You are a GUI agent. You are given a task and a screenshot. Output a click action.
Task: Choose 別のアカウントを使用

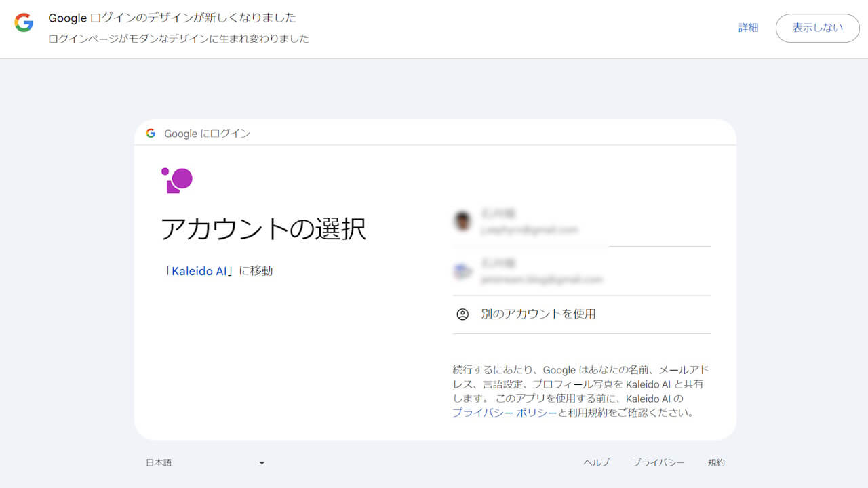[x=581, y=314]
